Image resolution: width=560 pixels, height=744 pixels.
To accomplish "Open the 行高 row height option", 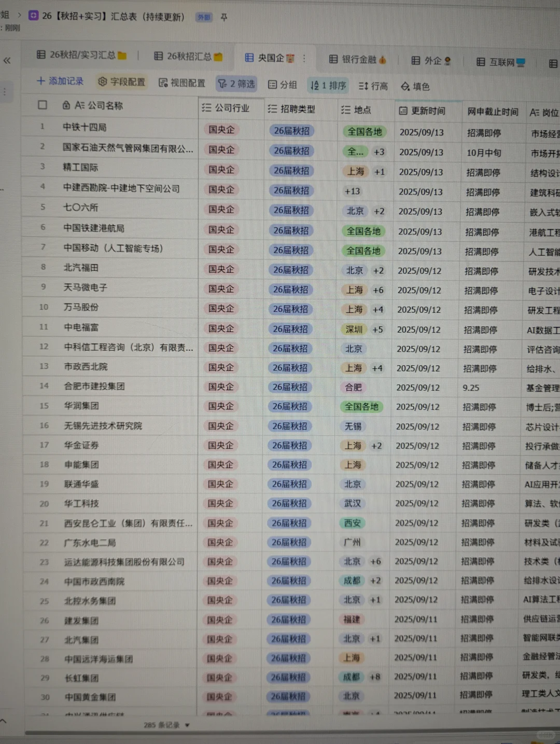I will 373,86.
